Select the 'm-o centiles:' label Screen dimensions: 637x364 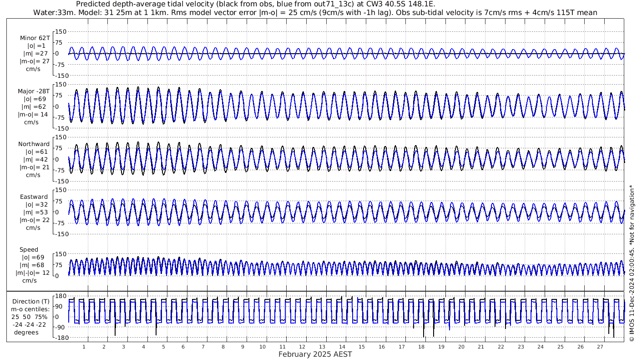(31, 309)
